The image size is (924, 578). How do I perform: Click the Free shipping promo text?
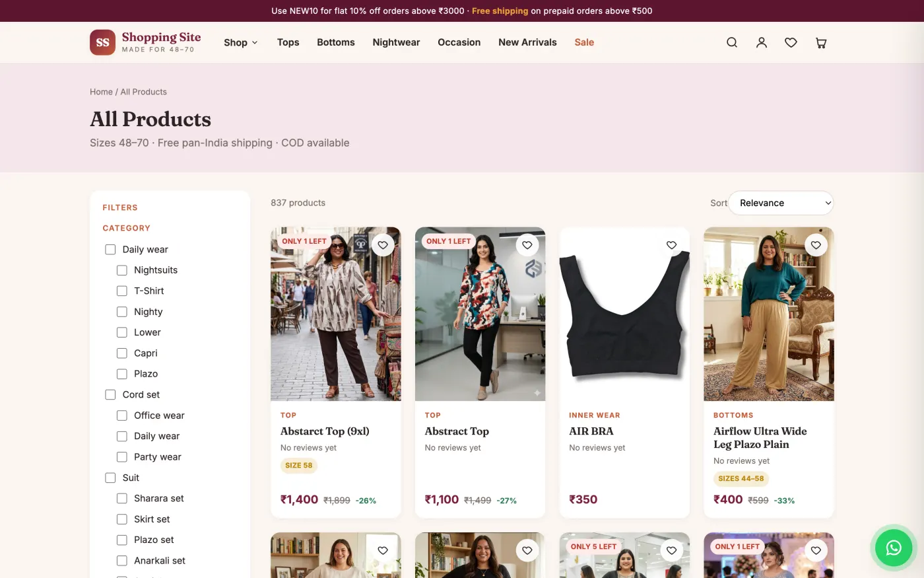coord(500,11)
